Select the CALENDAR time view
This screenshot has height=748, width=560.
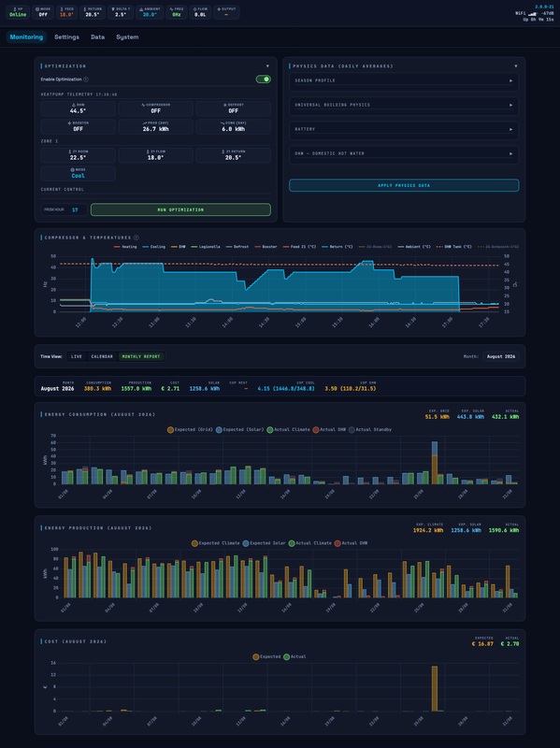(102, 356)
